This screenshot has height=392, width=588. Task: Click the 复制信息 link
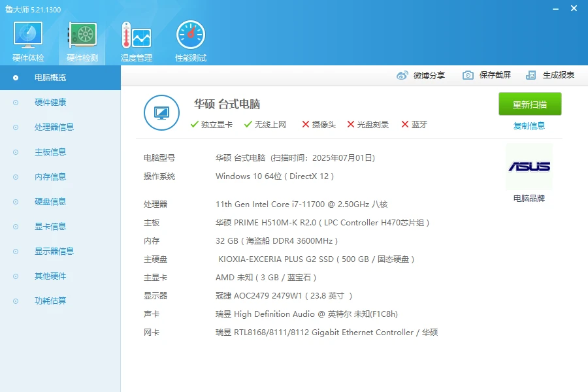(529, 125)
